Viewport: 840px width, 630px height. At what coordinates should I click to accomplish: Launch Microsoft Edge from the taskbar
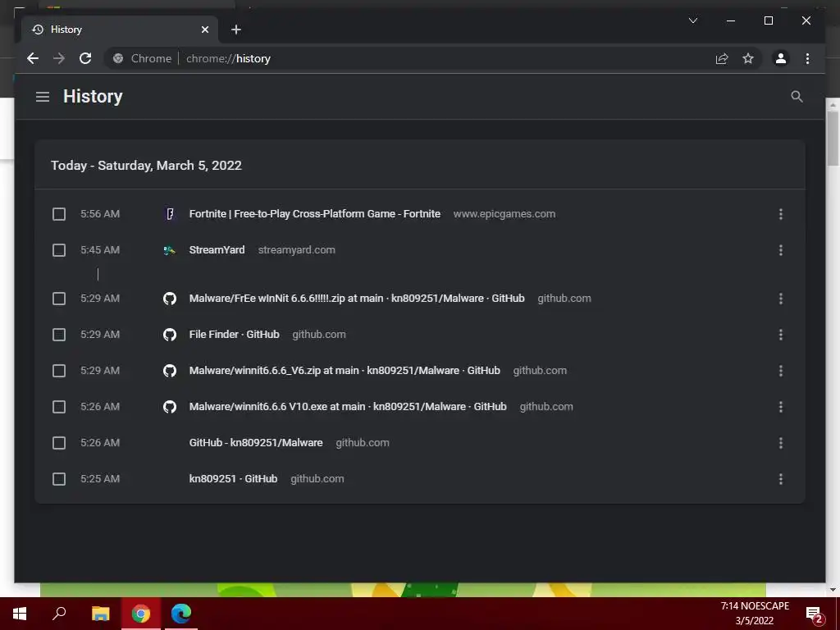[x=181, y=614]
